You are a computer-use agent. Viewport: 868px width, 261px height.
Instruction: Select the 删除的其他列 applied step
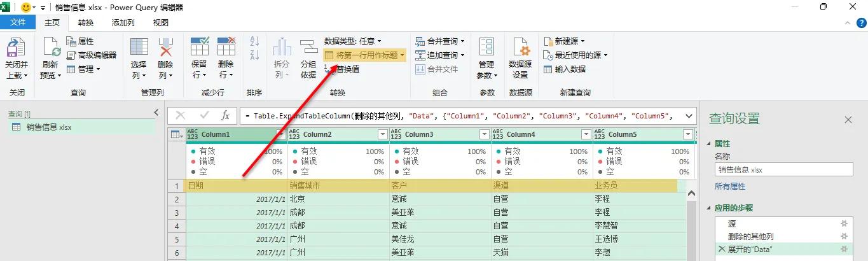(784, 236)
